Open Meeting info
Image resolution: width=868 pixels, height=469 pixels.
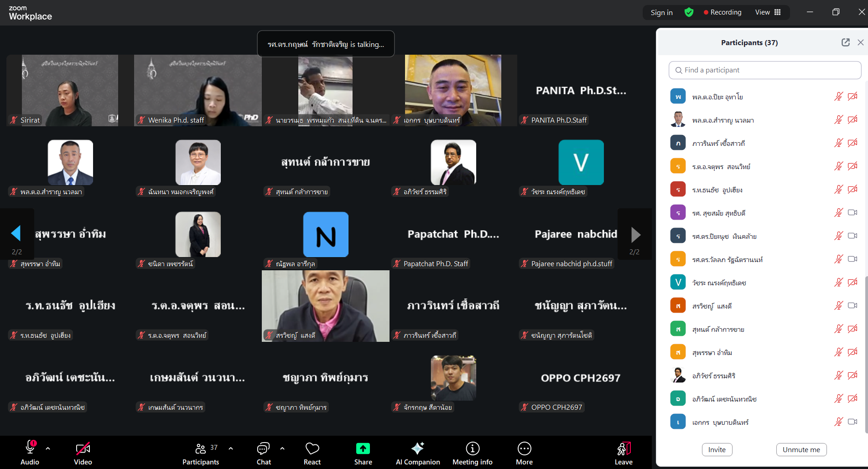[472, 453]
